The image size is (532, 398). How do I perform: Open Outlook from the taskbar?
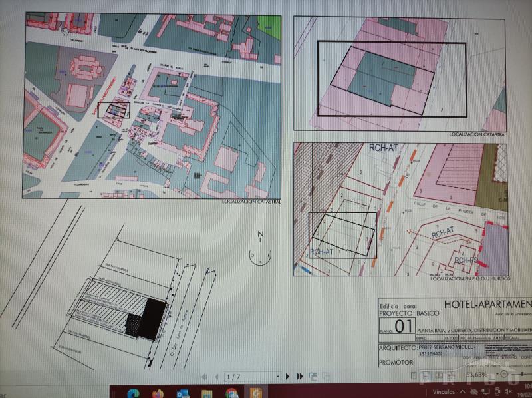[182, 392]
